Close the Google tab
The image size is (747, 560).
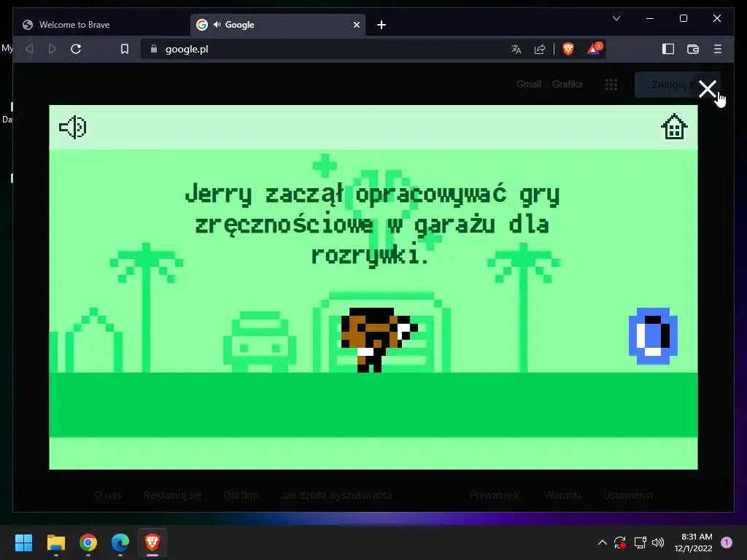(356, 25)
